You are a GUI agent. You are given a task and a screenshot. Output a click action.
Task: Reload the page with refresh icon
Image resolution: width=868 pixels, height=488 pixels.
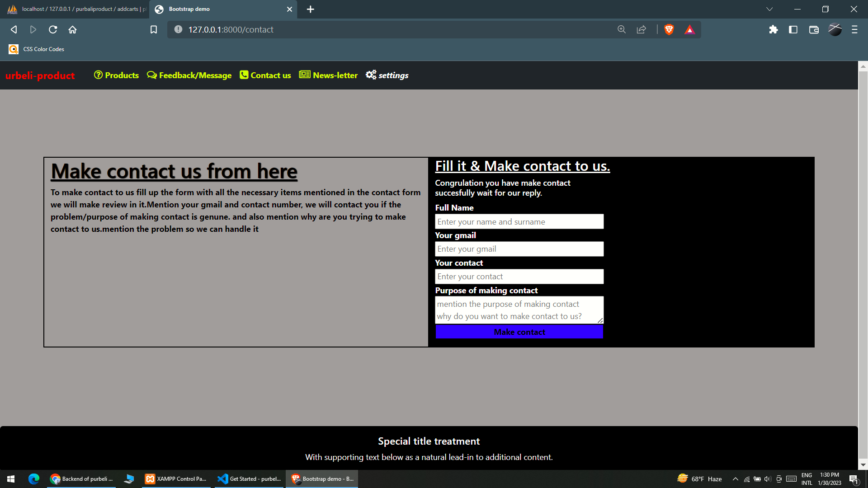(x=53, y=29)
